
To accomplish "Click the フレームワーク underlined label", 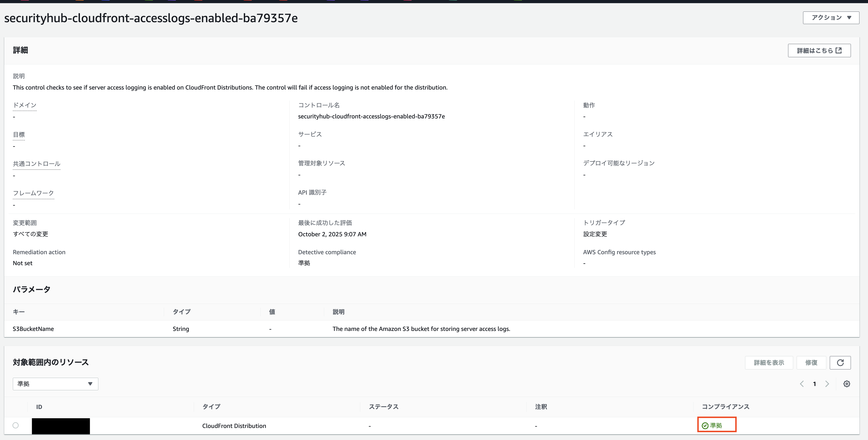I will coord(33,193).
